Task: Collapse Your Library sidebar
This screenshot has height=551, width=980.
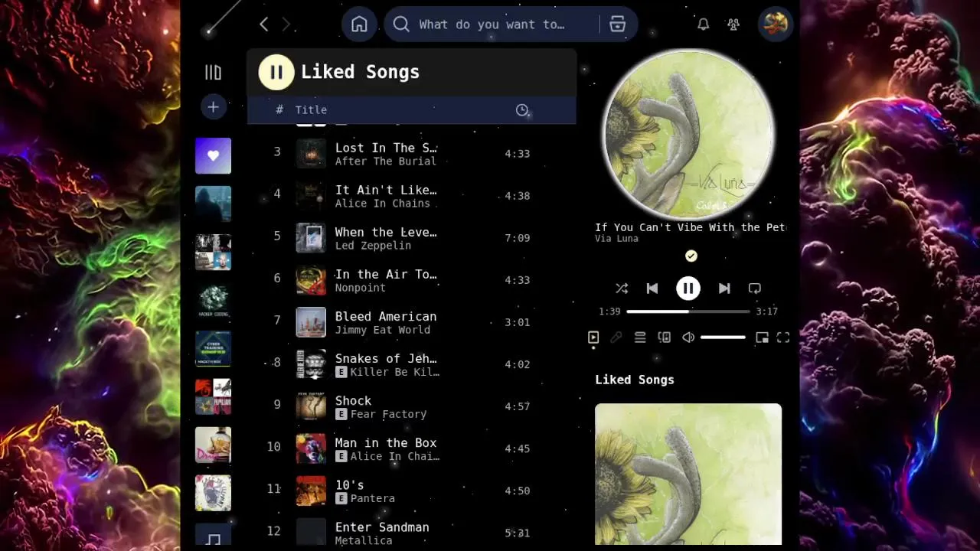Action: click(213, 73)
